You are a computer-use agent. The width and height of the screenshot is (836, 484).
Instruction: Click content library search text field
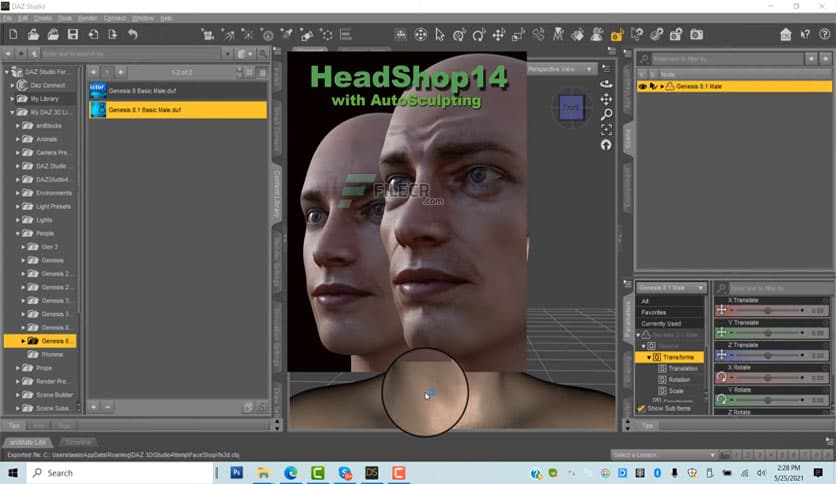(x=130, y=54)
